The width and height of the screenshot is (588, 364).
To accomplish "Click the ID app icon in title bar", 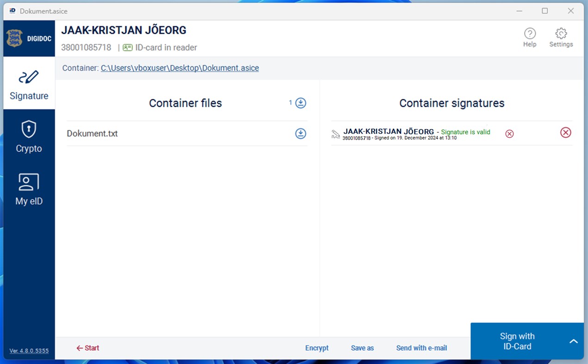I will [x=12, y=11].
